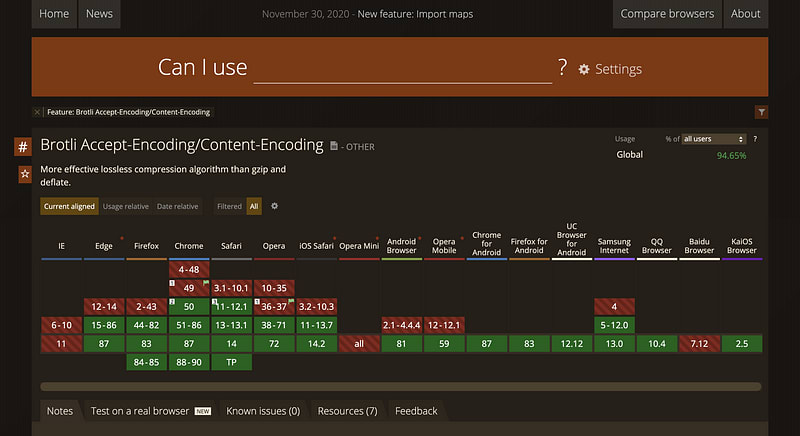Viewport: 800px width, 436px height.
Task: Click the IE 11 cell
Action: pyautogui.click(x=61, y=344)
